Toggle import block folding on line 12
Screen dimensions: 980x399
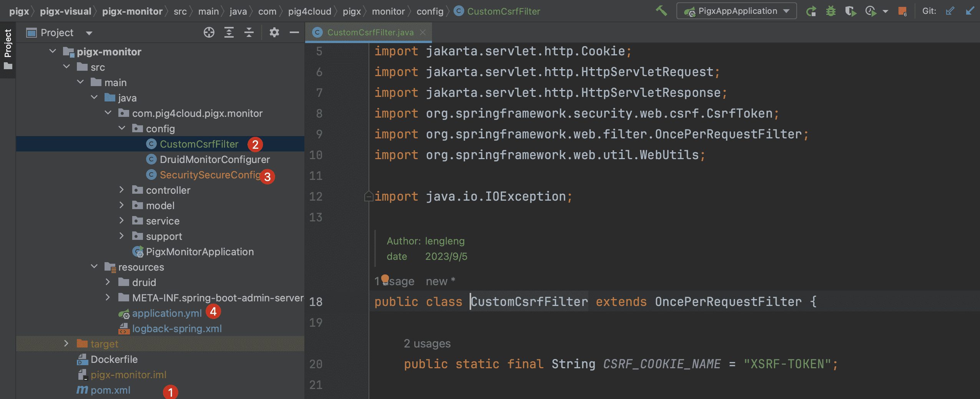pos(369,197)
